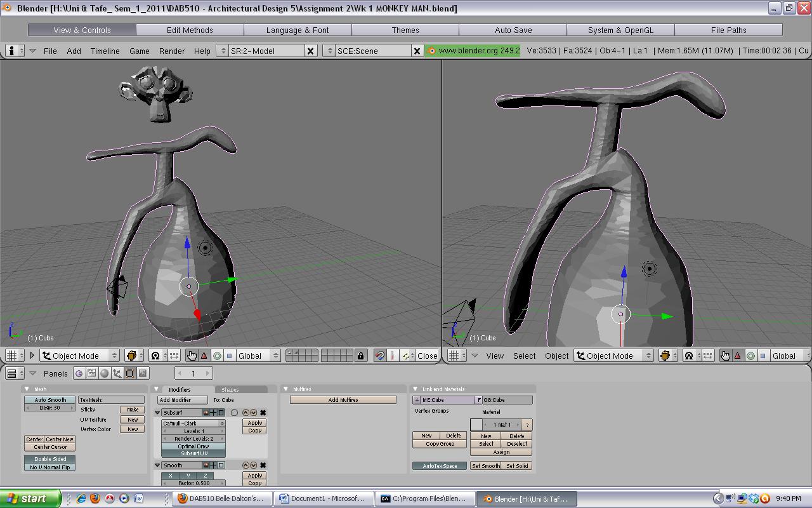
Task: Click the translate manipulator triangle icon in left viewport
Action: tap(204, 356)
